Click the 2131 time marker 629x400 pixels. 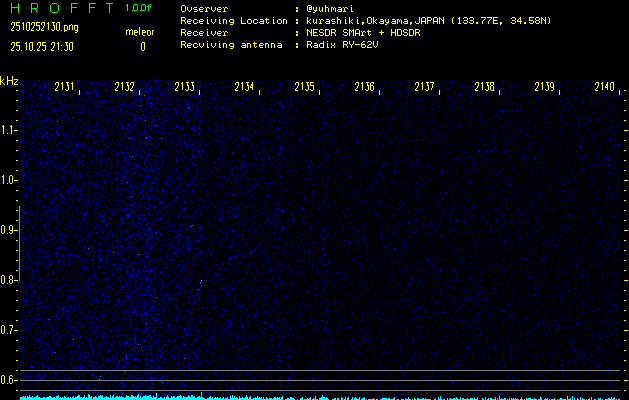(64, 87)
